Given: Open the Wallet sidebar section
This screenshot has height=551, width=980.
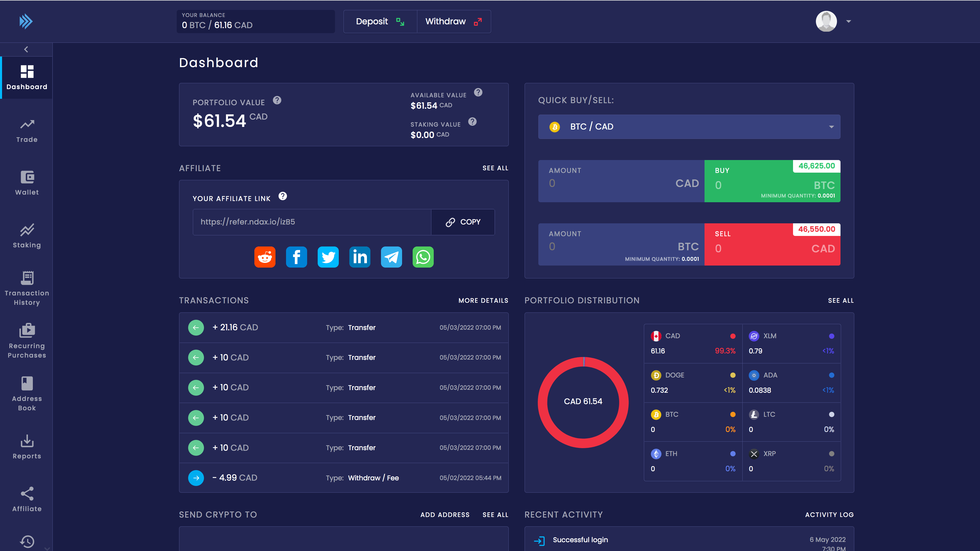Looking at the screenshot, I should point(27,183).
